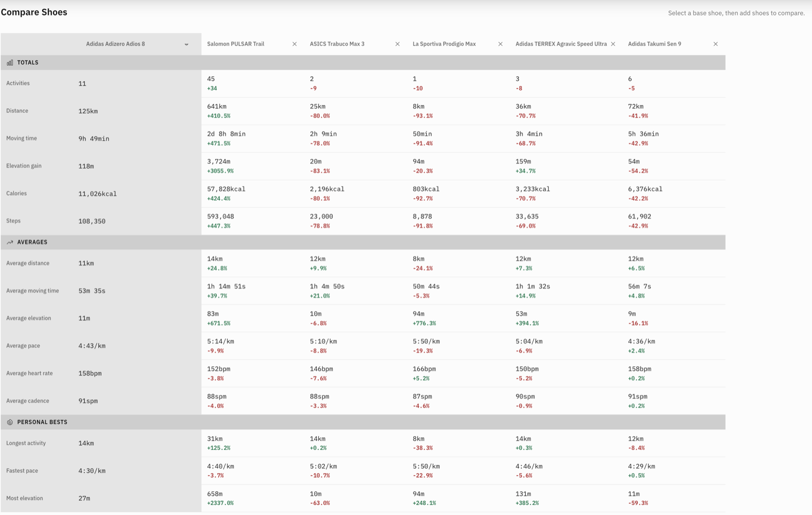Click the Elevation gain row label
This screenshot has height=515, width=812.
point(24,166)
